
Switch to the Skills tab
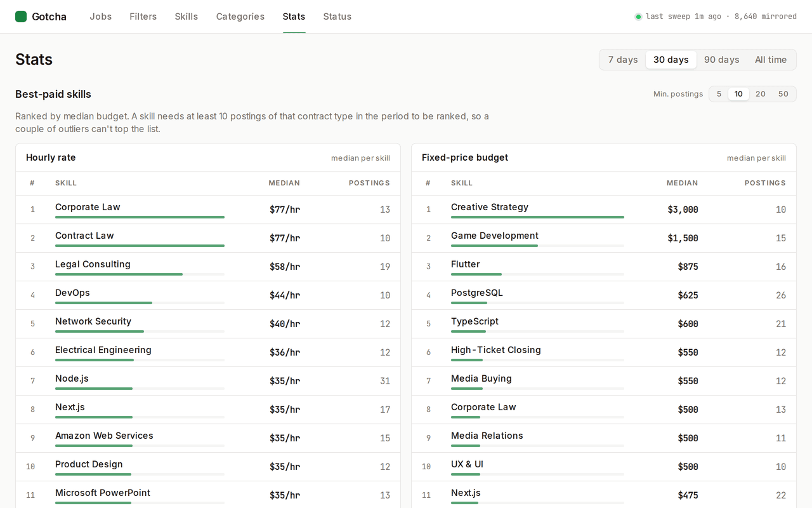coord(187,17)
